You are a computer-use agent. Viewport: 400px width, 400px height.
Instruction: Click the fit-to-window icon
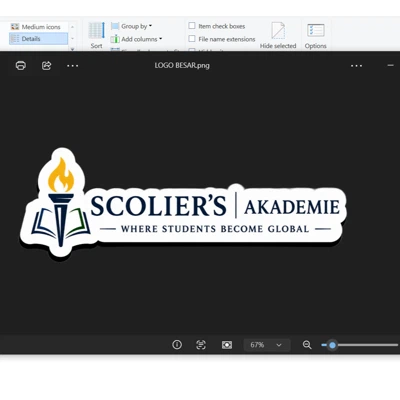[227, 345]
